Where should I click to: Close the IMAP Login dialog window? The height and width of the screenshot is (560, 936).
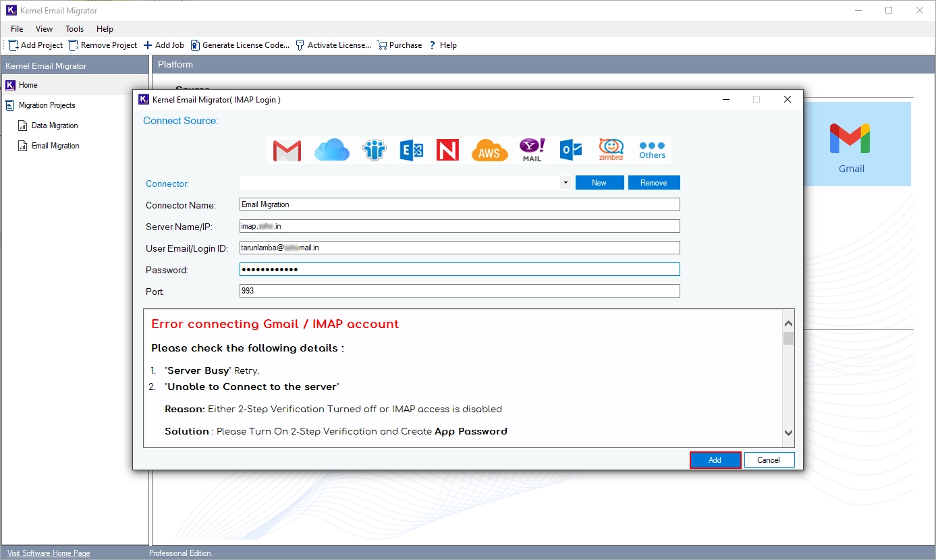(x=788, y=99)
